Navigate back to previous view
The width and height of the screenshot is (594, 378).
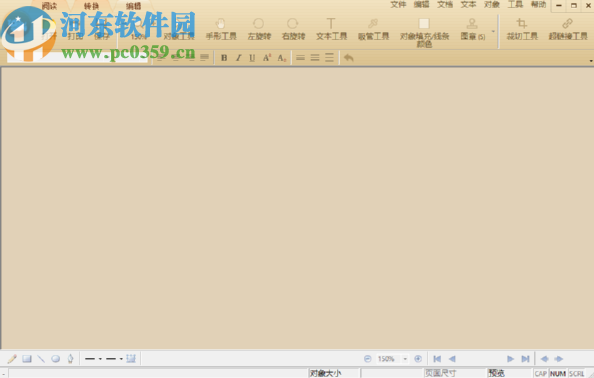(544, 358)
